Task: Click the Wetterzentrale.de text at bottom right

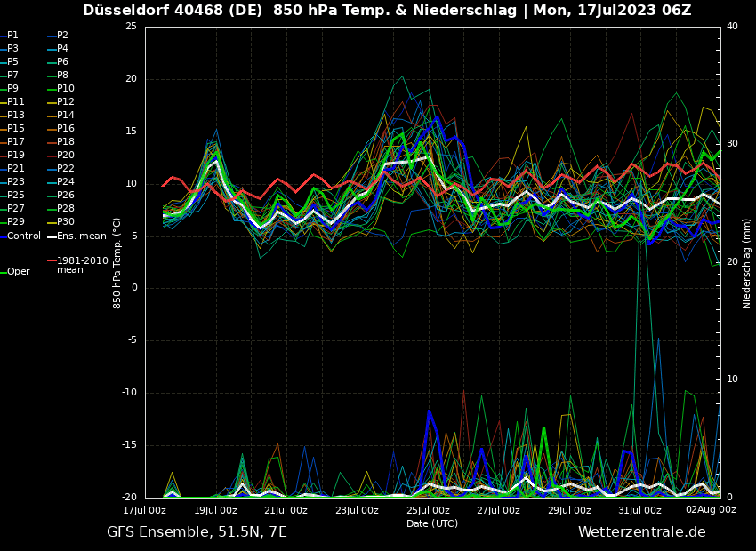Action: click(x=641, y=532)
